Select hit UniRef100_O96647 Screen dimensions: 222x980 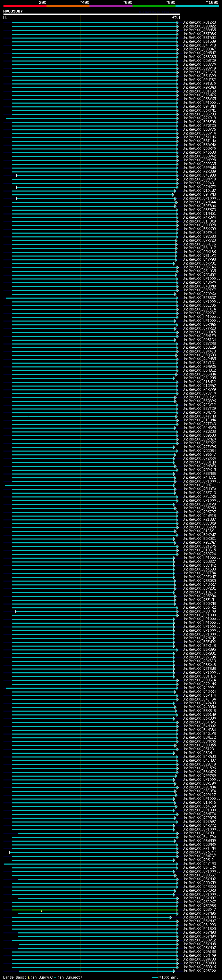click(x=199, y=455)
